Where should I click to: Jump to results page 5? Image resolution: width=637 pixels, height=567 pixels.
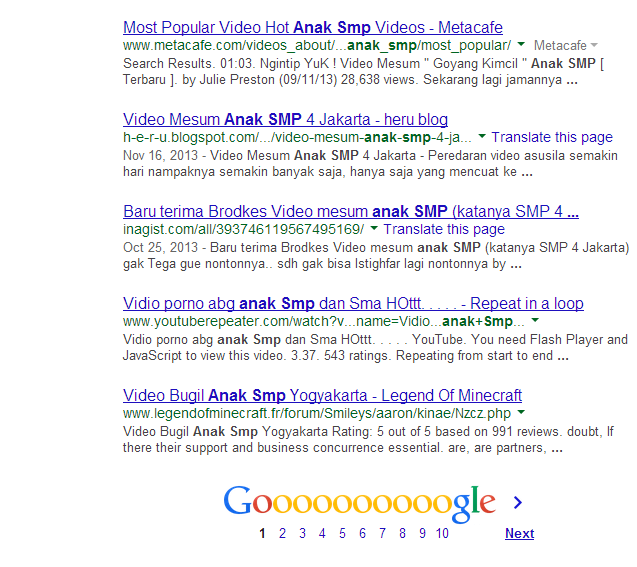342,533
